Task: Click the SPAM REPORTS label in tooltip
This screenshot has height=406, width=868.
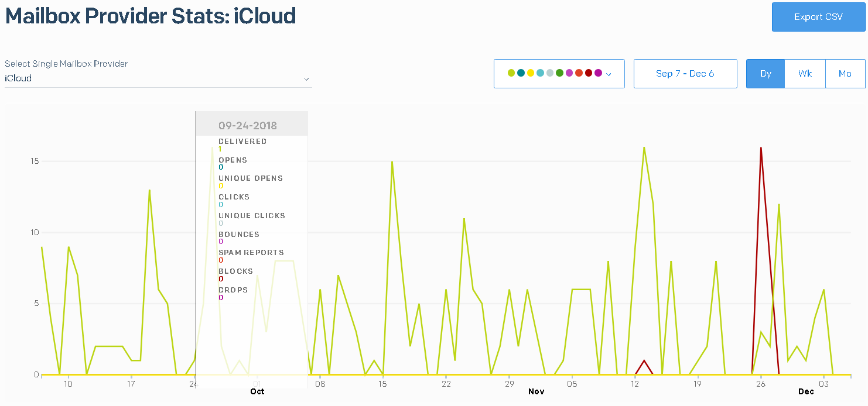Action: (251, 253)
